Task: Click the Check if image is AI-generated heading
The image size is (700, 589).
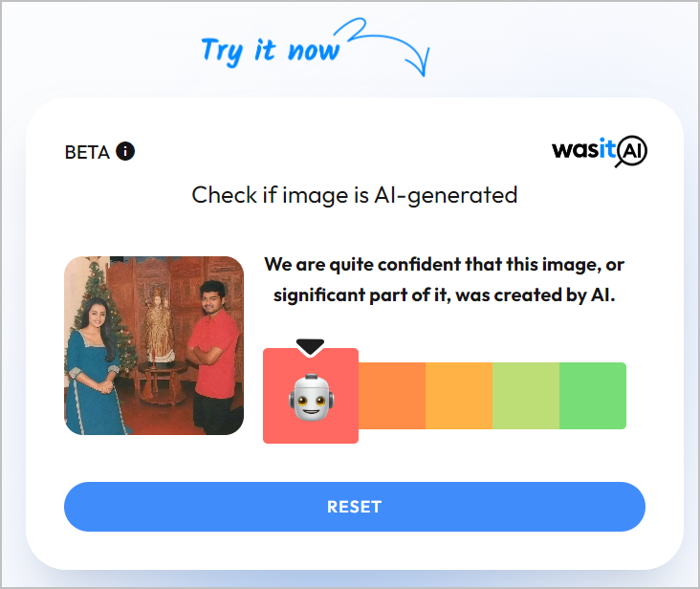Action: point(355,195)
